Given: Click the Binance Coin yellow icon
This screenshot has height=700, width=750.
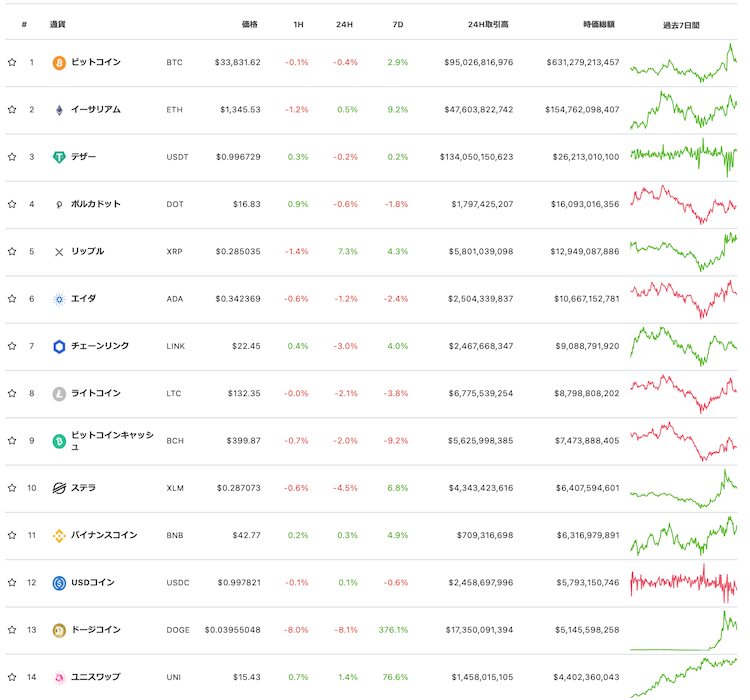Looking at the screenshot, I should pos(59,535).
